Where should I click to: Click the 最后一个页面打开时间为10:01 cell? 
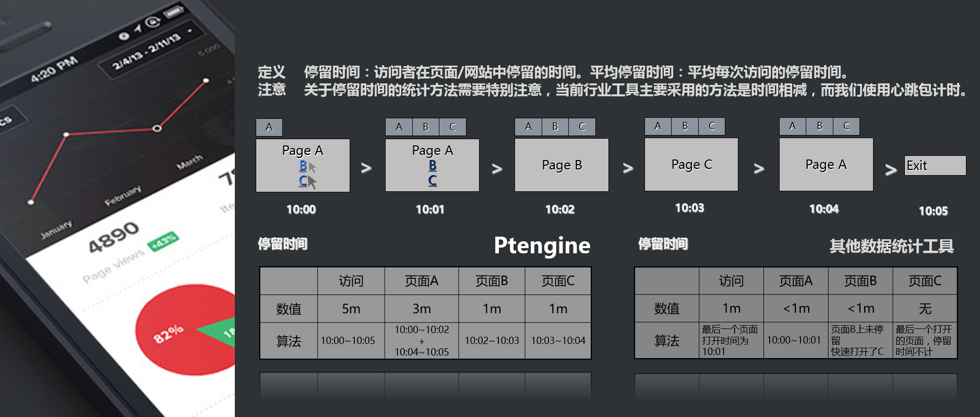(732, 340)
